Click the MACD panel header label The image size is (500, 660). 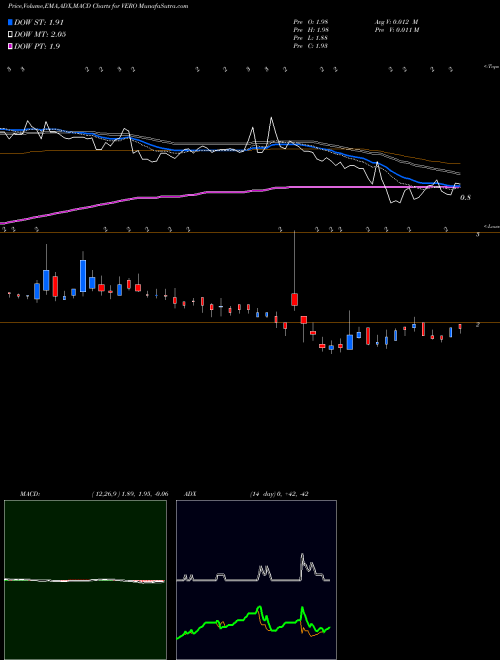(30, 494)
